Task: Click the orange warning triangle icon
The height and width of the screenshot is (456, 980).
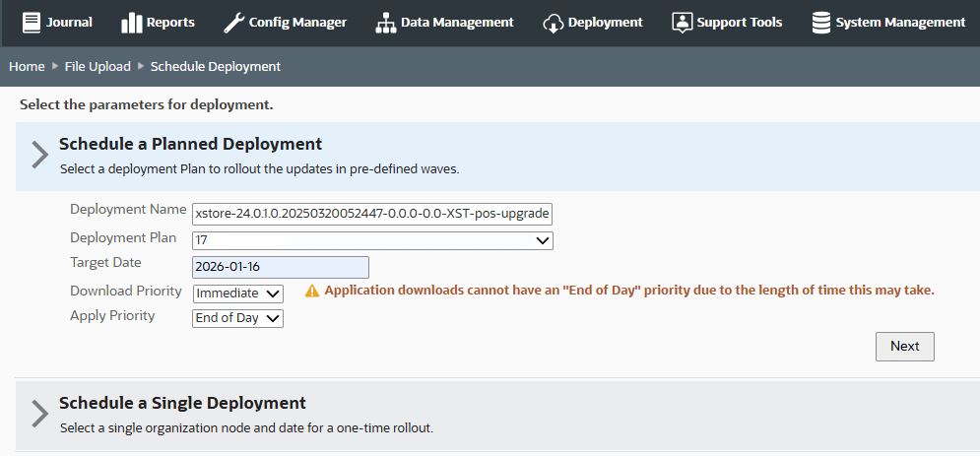Action: pyautogui.click(x=312, y=292)
